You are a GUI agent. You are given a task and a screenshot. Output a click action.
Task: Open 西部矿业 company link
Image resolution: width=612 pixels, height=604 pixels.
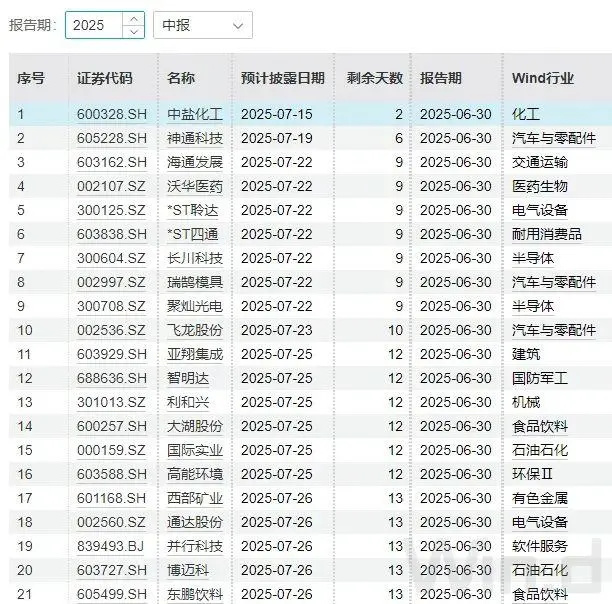(x=195, y=498)
